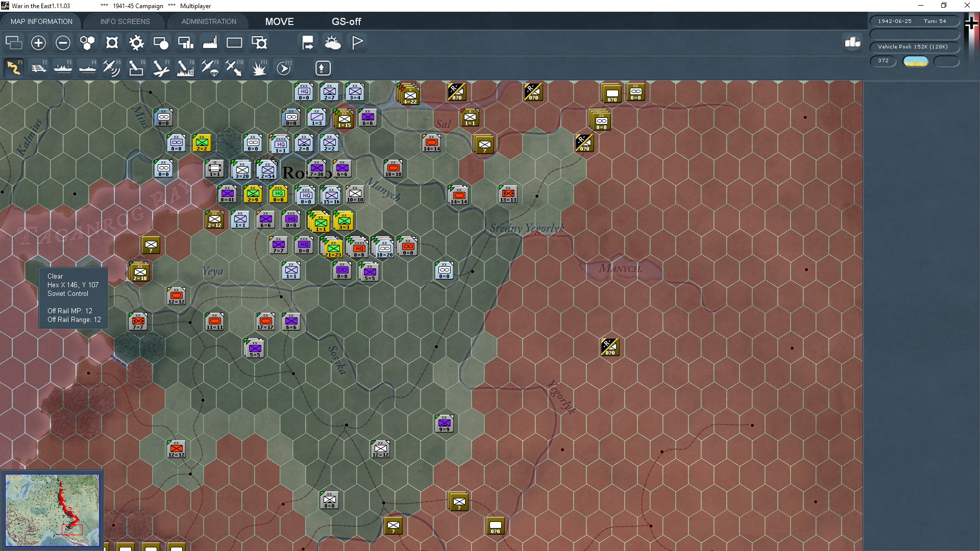
Task: Select the red counter labeled 11=11
Action: tap(215, 322)
